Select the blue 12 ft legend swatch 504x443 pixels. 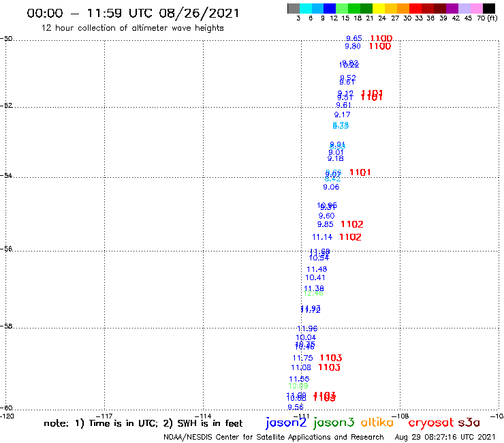click(x=330, y=8)
